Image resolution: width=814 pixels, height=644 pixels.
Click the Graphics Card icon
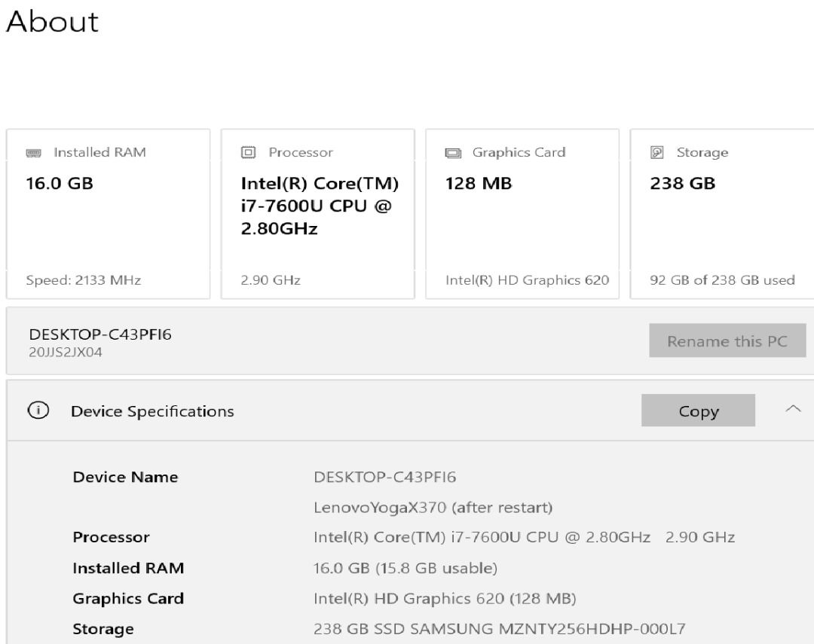click(453, 153)
